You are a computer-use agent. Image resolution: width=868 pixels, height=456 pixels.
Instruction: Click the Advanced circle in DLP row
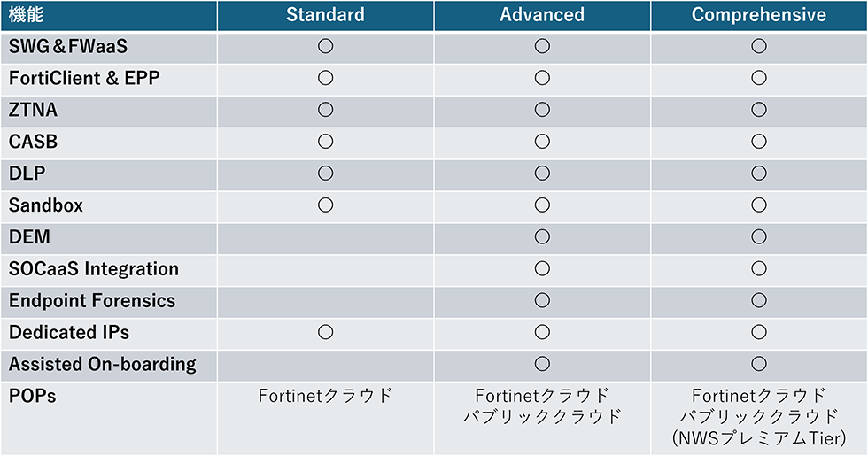[542, 174]
